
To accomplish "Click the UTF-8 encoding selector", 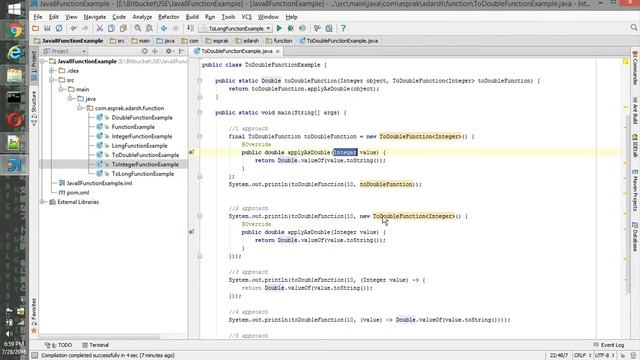I will click(604, 356).
